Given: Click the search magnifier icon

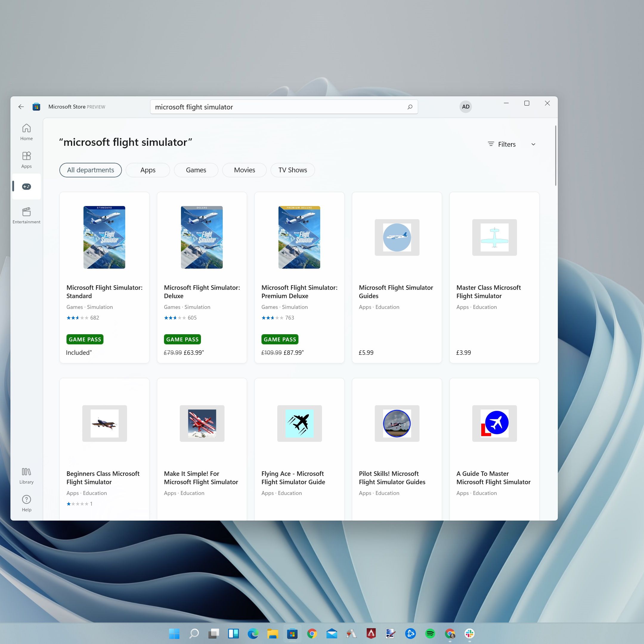Looking at the screenshot, I should (x=410, y=107).
